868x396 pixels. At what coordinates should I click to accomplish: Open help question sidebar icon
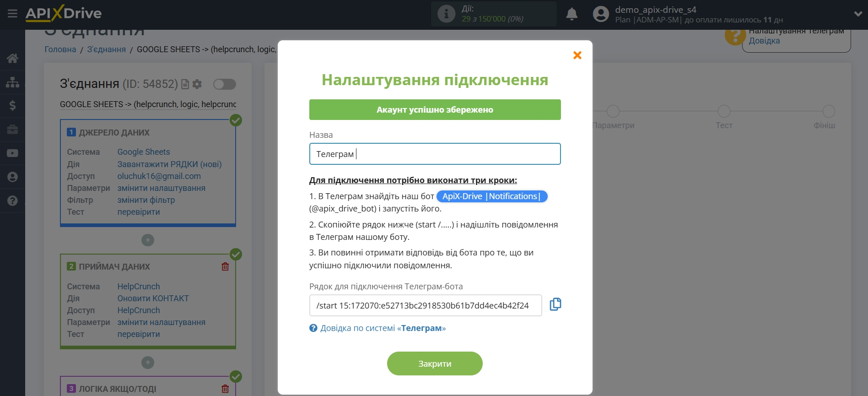coord(12,201)
